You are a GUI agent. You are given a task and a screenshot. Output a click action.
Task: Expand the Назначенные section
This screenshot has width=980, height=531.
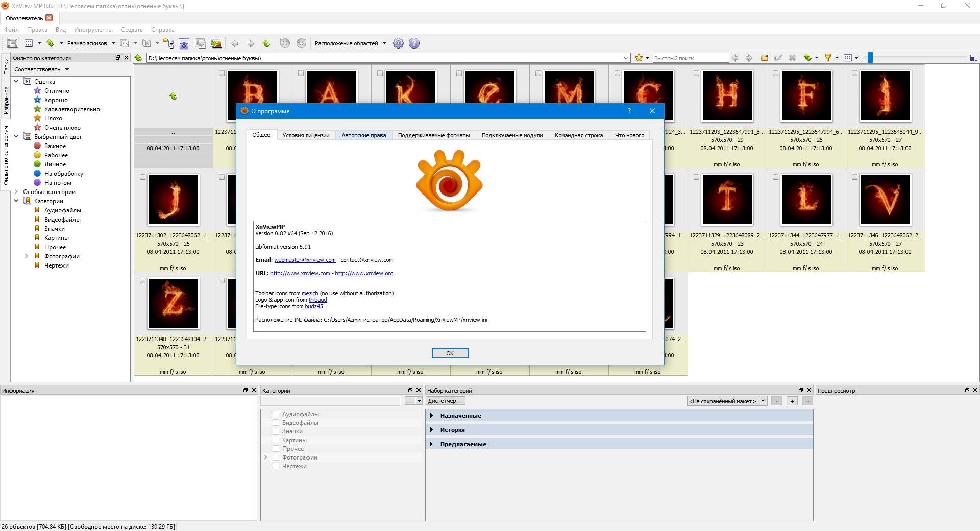[x=431, y=416]
